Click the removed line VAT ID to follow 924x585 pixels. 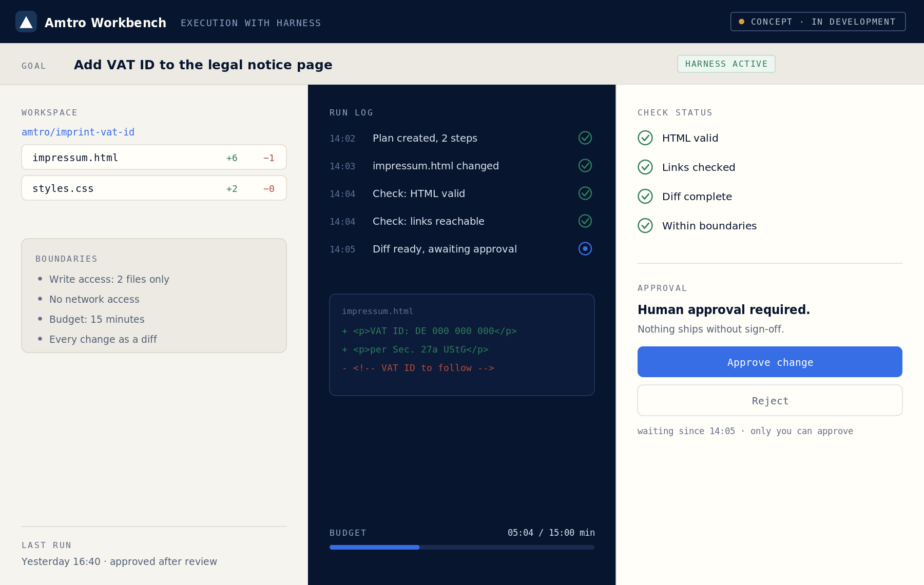[x=418, y=368]
